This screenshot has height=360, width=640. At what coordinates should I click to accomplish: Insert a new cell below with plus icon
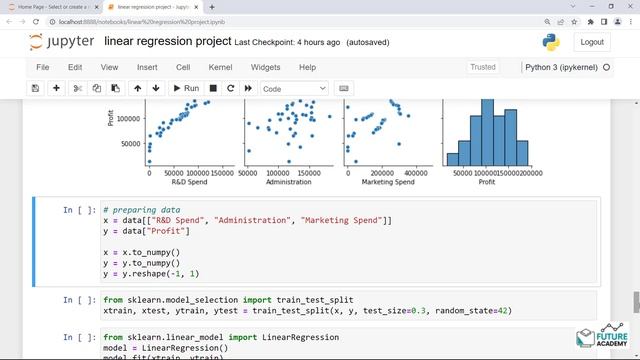56,88
